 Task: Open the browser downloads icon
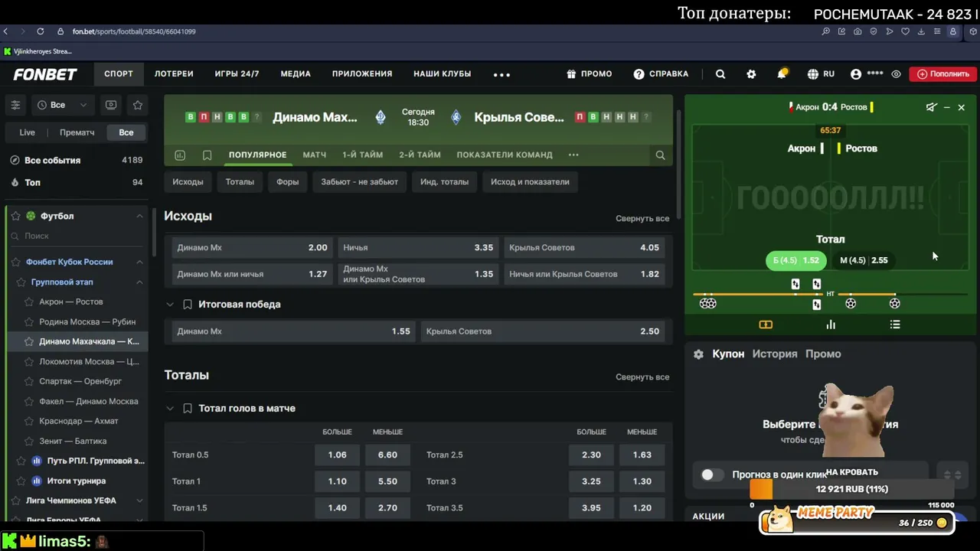pyautogui.click(x=921, y=31)
